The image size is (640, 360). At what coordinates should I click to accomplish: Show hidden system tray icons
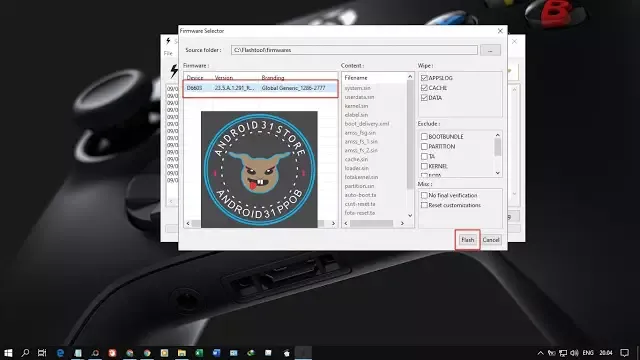pos(540,353)
